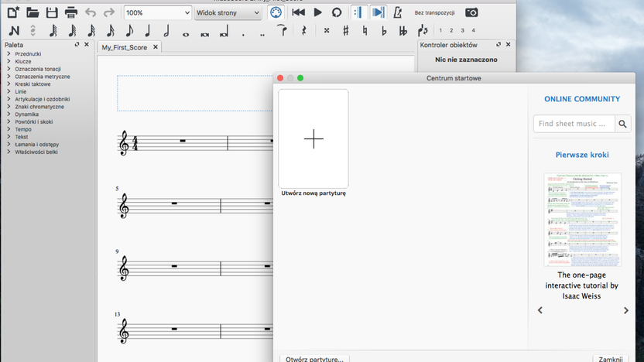Screen dimensions: 644x362
Task: Save the score with the disk icon
Action: [52, 12]
